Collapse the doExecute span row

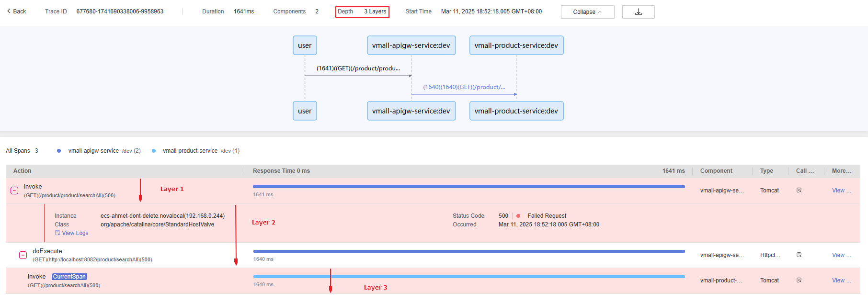click(23, 255)
